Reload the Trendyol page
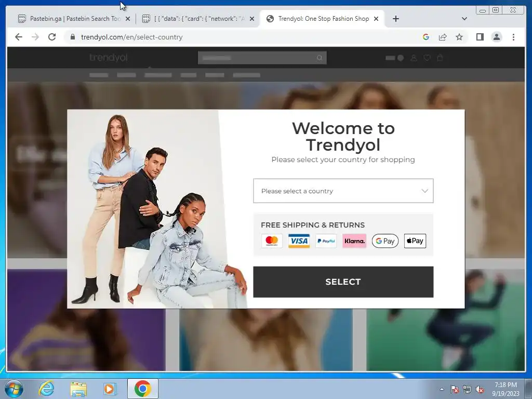Image resolution: width=532 pixels, height=399 pixels. 52,37
